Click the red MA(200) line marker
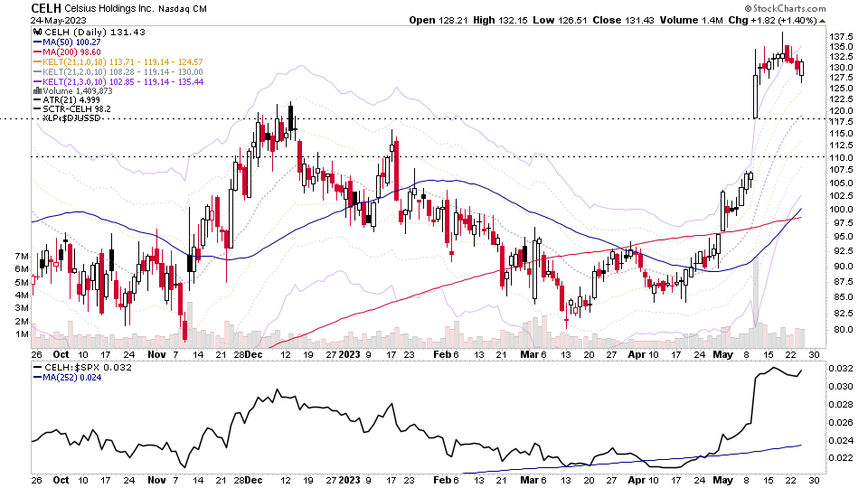Screen dimensions: 868x488 click(38, 52)
